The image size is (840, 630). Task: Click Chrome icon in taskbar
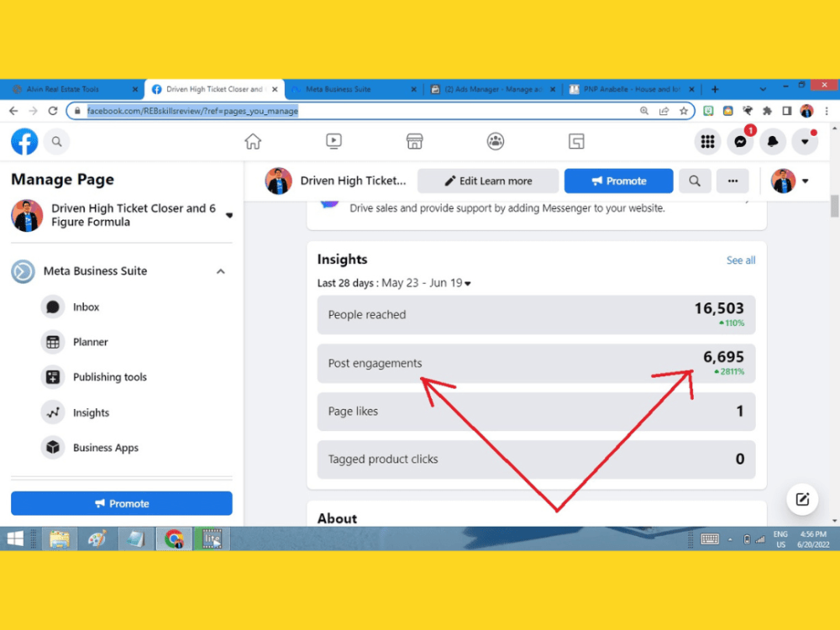(174, 538)
